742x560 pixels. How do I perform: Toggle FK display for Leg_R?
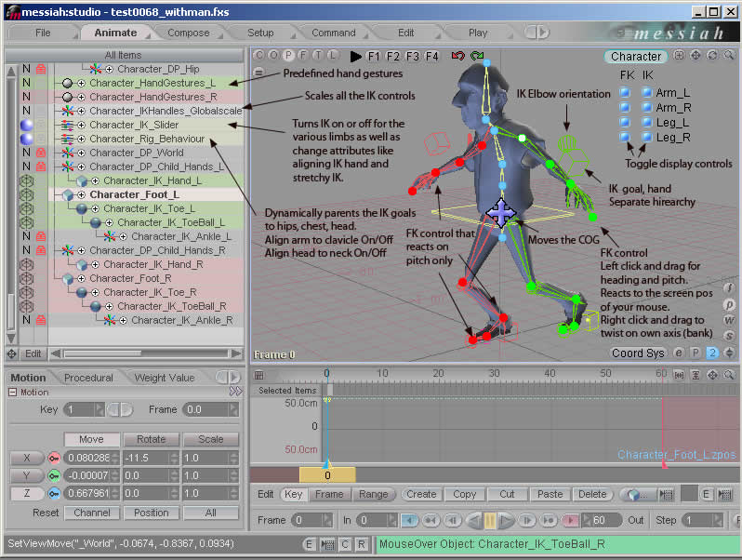(625, 138)
